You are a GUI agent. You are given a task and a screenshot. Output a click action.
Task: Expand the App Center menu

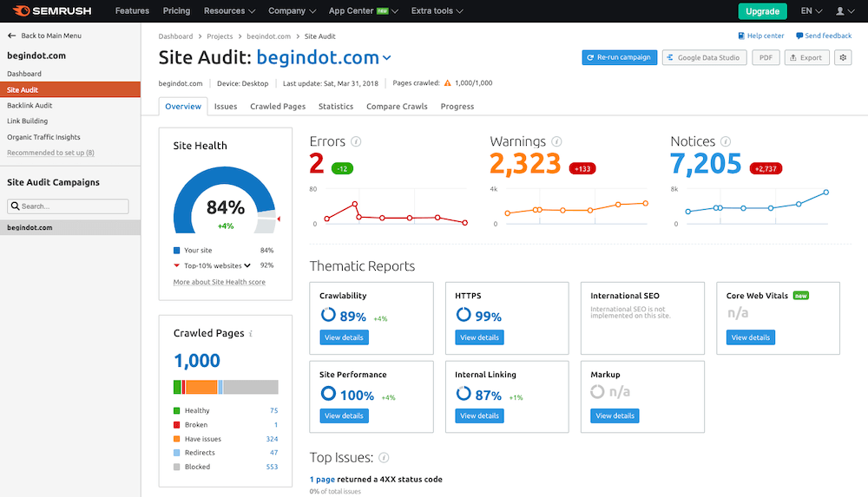(x=363, y=10)
